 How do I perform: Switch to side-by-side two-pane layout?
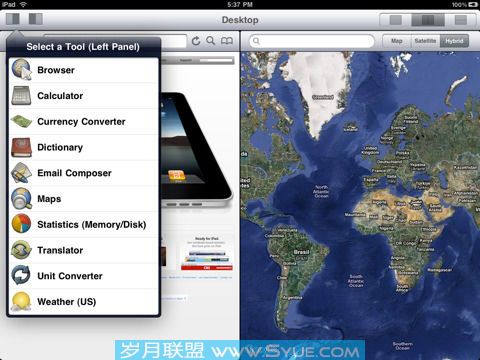point(428,20)
